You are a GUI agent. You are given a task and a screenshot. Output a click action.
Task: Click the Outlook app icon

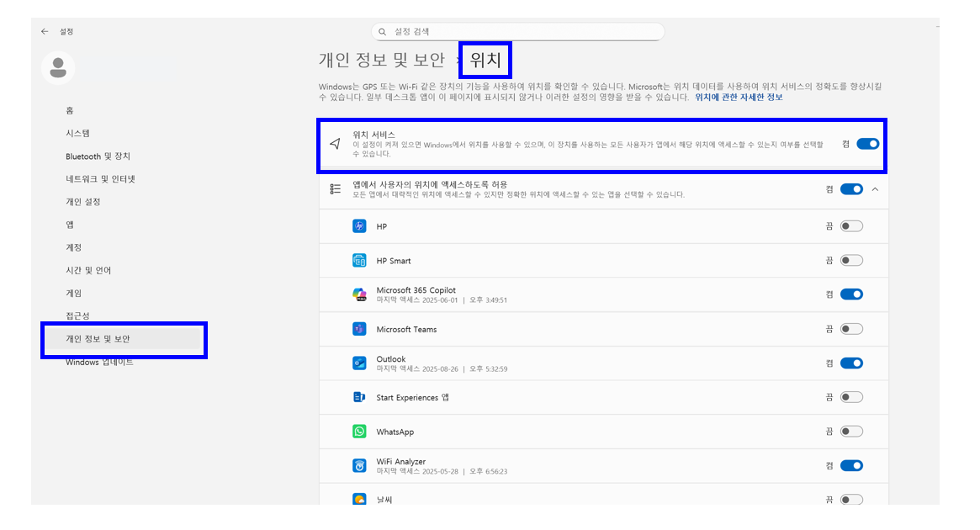359,363
